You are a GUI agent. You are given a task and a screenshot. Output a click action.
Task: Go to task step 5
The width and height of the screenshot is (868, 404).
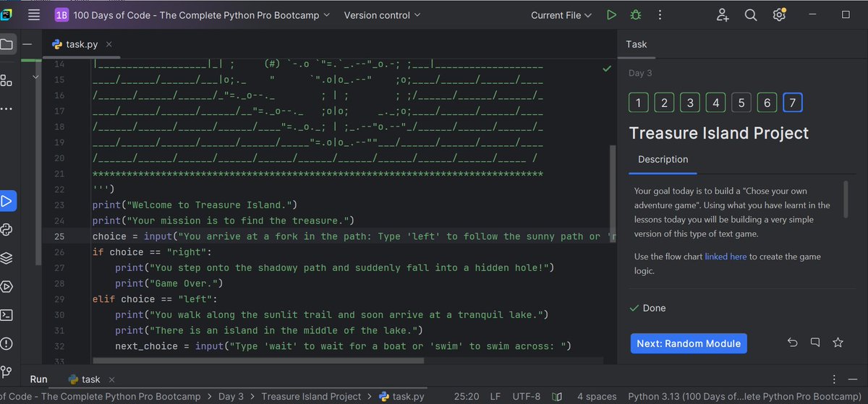741,103
